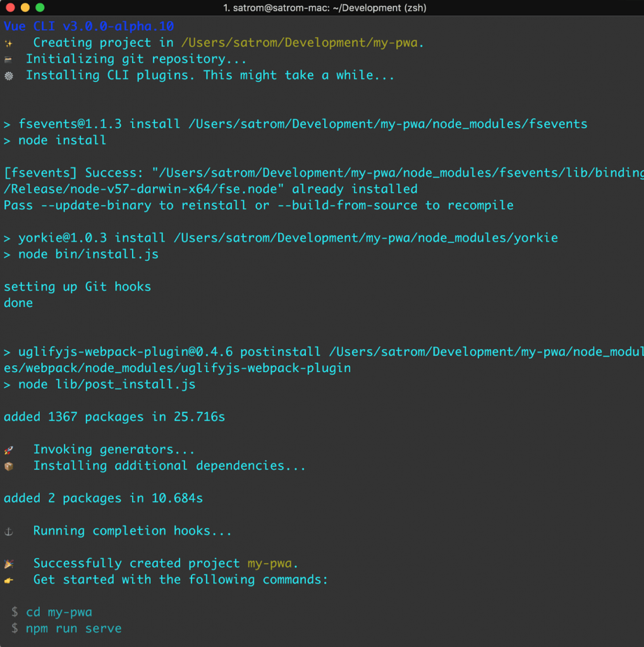Click the green zoom button in title bar

40,8
